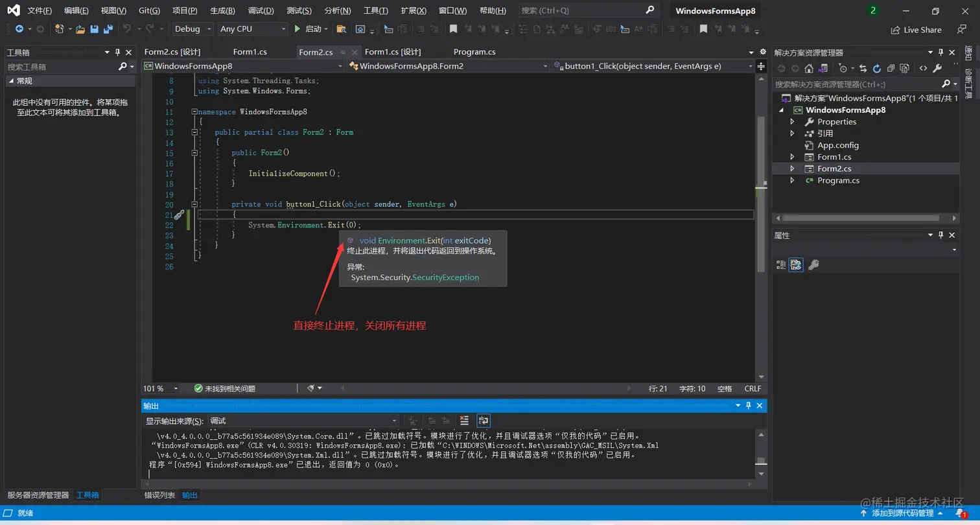980x525 pixels.
Task: Click the 未找到相关问题 status indicator
Action: tap(225, 388)
